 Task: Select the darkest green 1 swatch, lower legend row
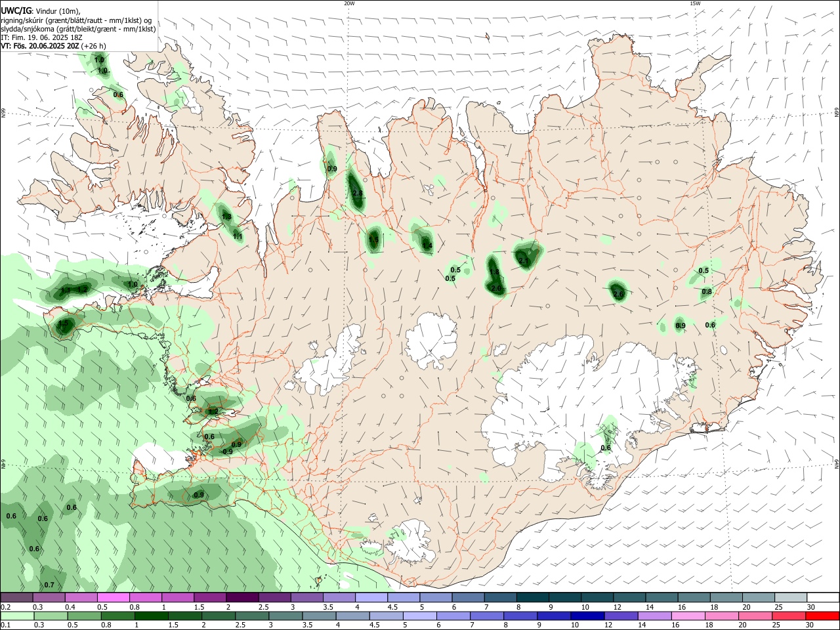(x=151, y=616)
